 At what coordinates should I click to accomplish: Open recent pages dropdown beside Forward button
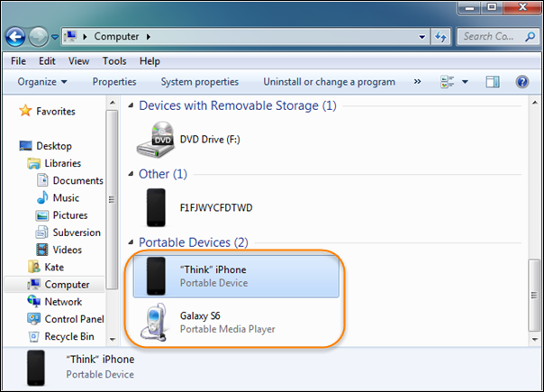tap(55, 36)
